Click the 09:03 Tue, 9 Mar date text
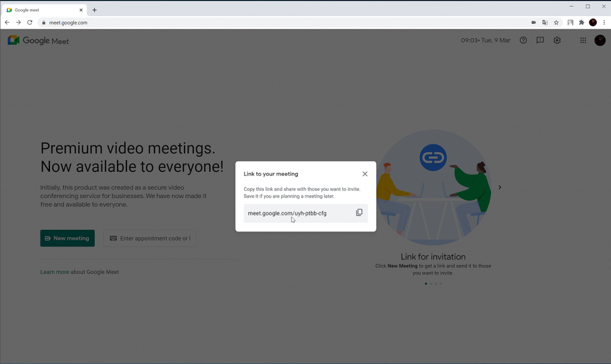Viewport: 611px width, 364px height. tap(486, 40)
